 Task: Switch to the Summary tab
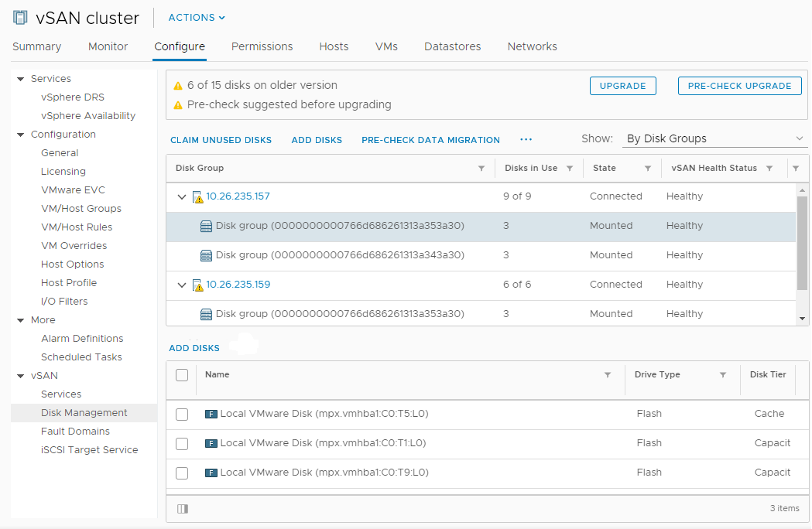click(x=36, y=46)
